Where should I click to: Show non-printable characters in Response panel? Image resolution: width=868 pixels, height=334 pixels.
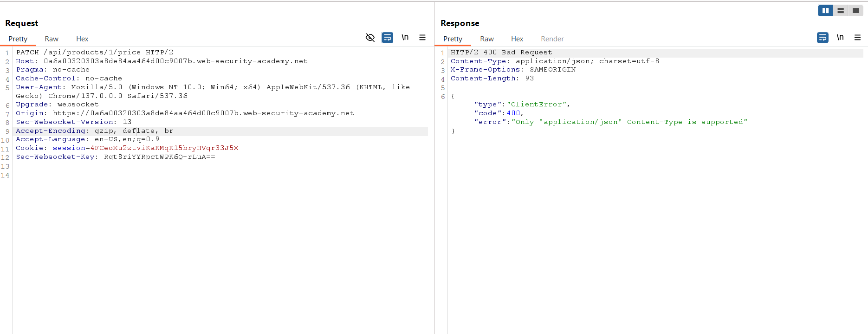click(840, 38)
